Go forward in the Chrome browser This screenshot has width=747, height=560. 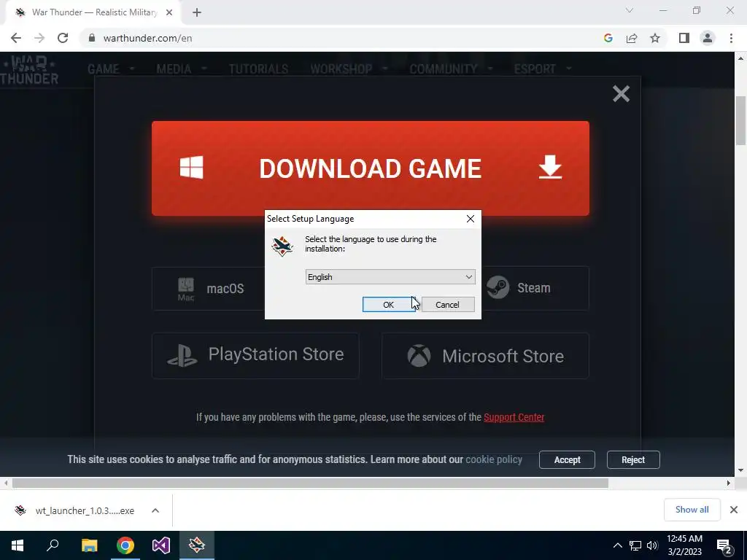point(39,38)
